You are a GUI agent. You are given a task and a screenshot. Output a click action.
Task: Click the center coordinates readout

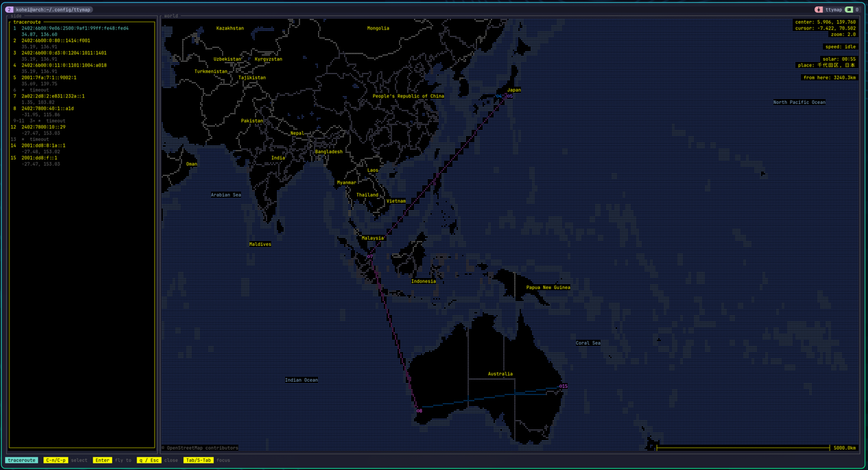[x=825, y=22]
